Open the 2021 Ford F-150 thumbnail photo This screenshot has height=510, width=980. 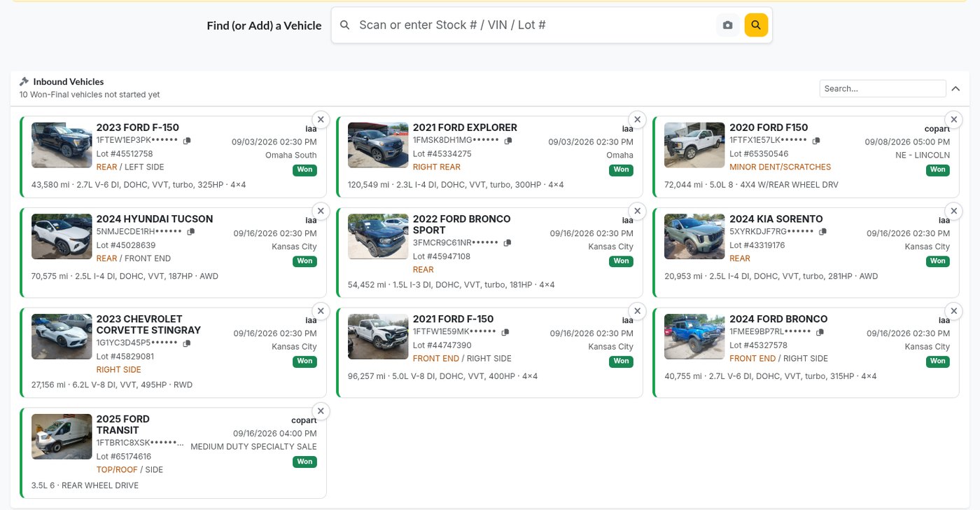click(x=378, y=337)
